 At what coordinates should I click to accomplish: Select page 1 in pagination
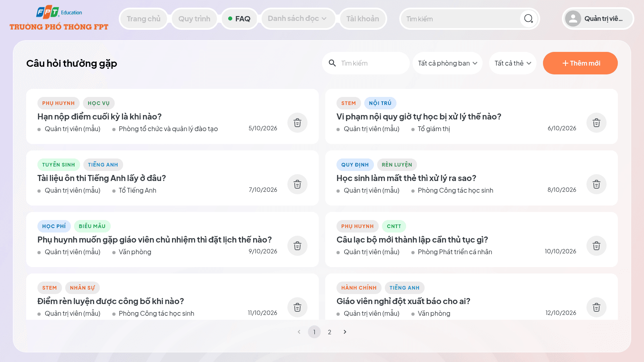[314, 332]
